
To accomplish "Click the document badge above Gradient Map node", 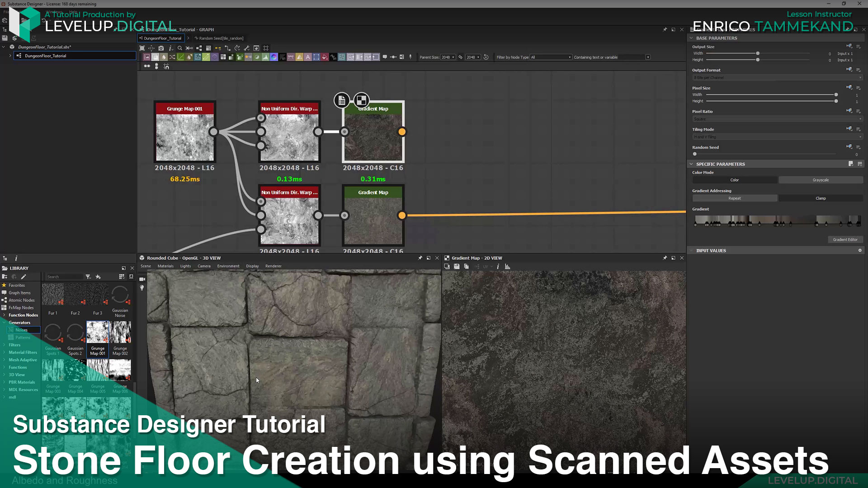I will tap(342, 100).
